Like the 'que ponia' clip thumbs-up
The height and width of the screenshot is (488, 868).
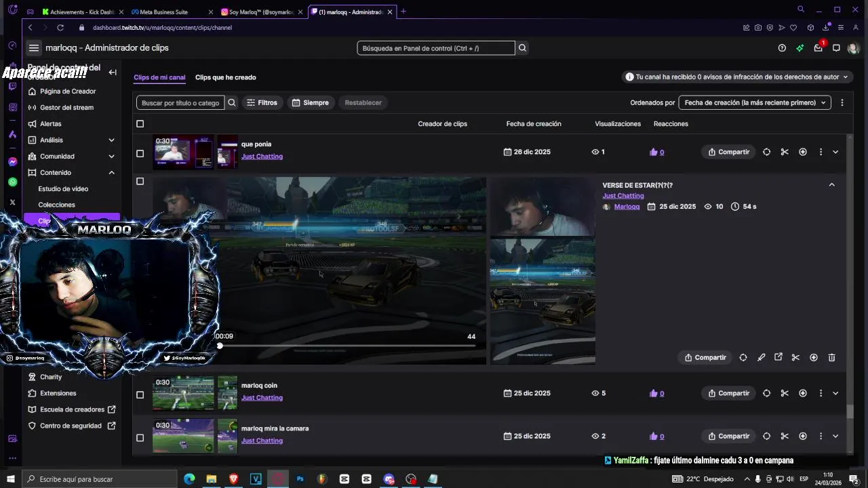[654, 152]
